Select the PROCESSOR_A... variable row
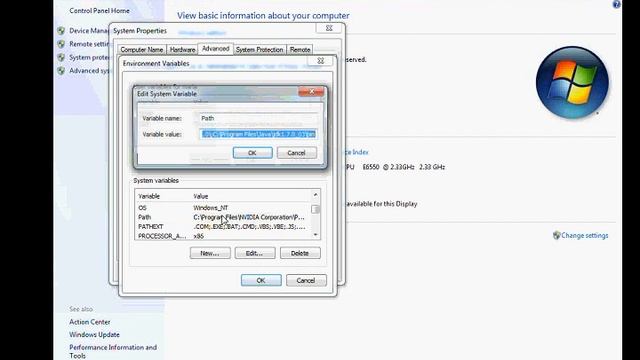 223,236
